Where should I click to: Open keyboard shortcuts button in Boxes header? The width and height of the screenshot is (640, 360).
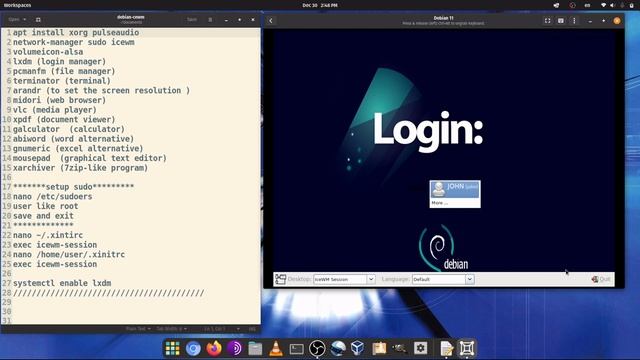[561, 20]
